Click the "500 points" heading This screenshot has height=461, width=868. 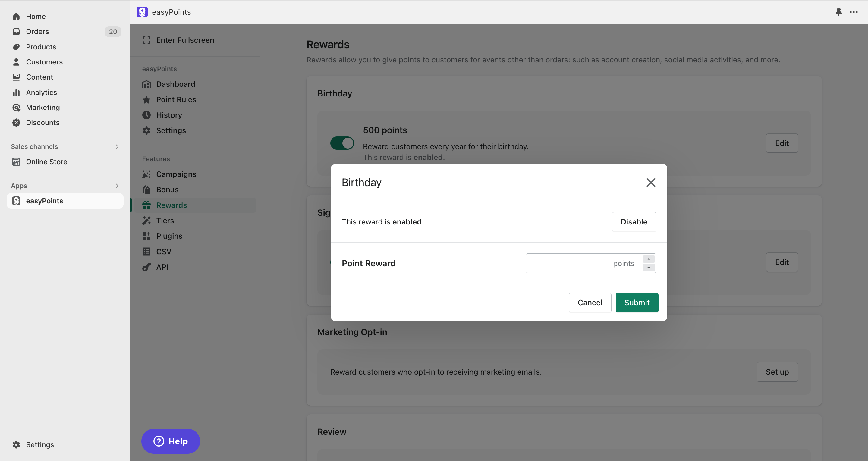[x=385, y=130]
